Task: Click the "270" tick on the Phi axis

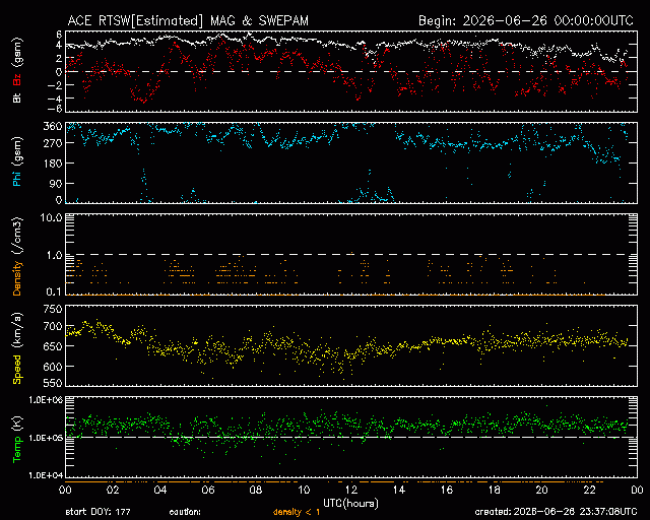Action: [53, 143]
